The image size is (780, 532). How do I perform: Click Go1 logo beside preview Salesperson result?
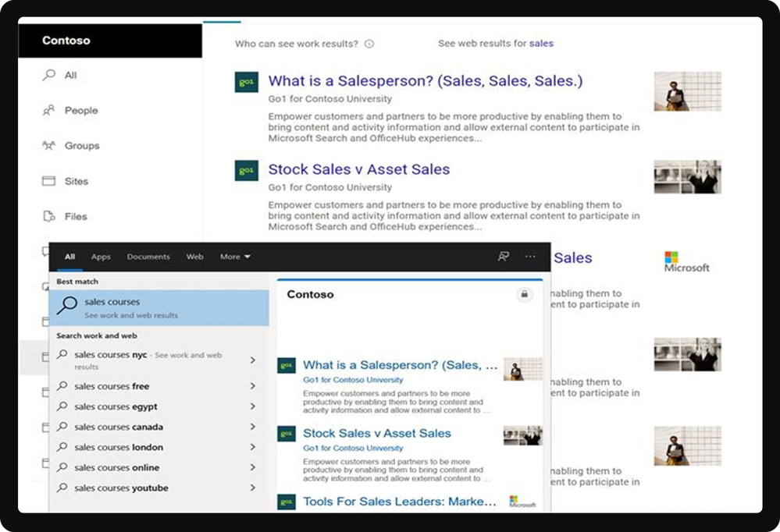pyautogui.click(x=287, y=366)
